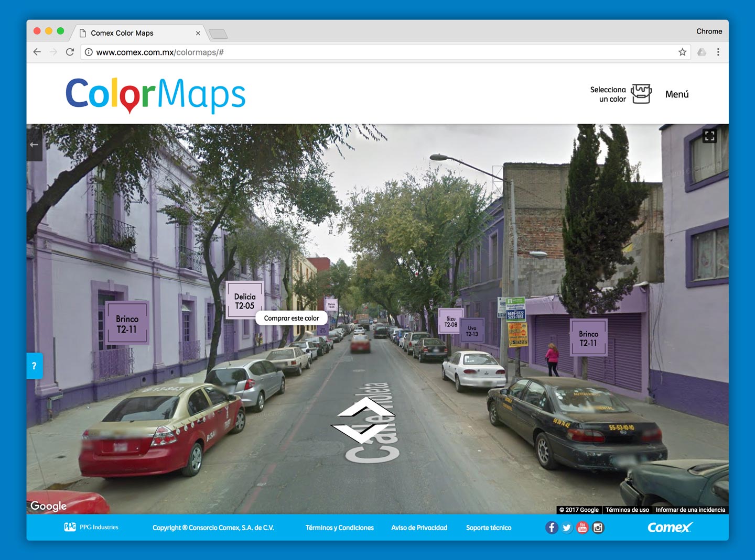Open the YouTube icon in footer

(x=583, y=528)
